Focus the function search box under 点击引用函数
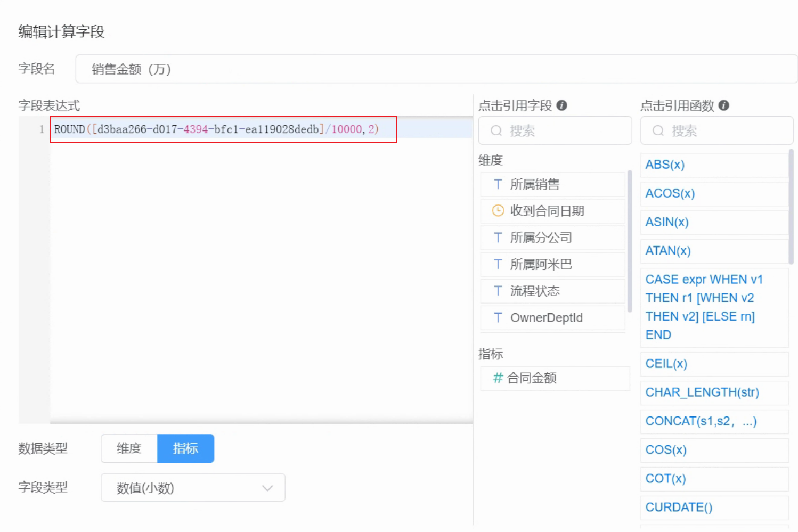798x532 pixels. 716,131
